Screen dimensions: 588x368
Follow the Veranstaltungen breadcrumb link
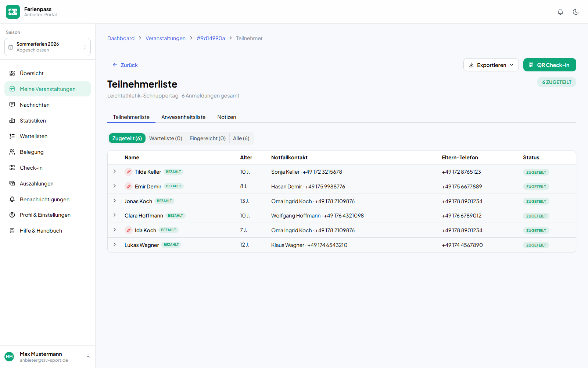point(165,38)
